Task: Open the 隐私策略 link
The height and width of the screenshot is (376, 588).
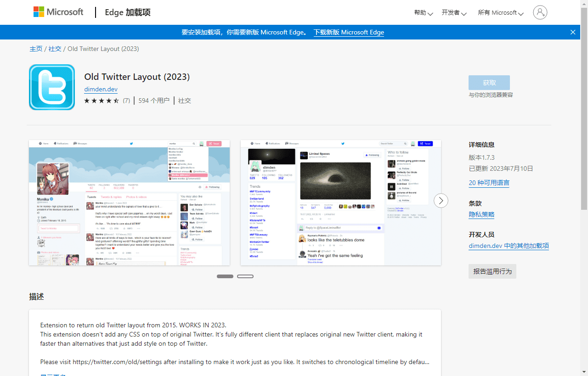Action: coord(481,214)
